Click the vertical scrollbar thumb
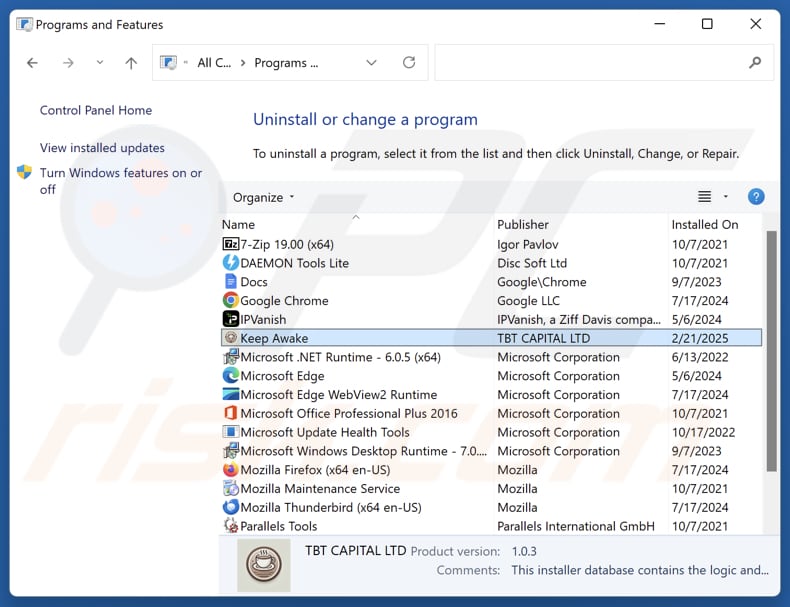This screenshot has width=790, height=607. [x=771, y=351]
